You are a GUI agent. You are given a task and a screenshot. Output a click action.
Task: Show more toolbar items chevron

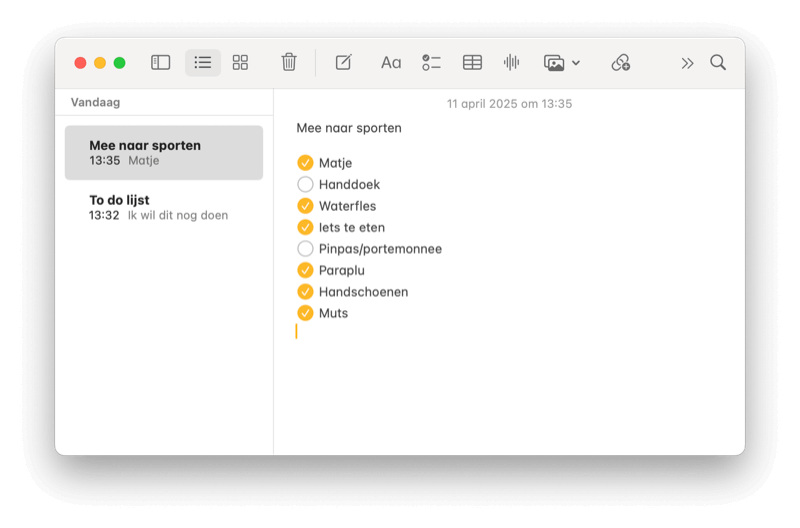pos(687,63)
